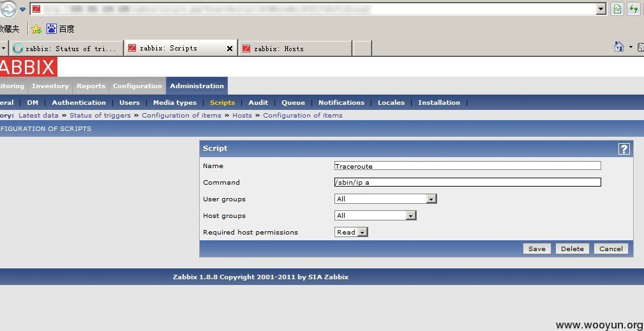Click the Name field containing Traceroute
644x331 pixels.
(x=467, y=166)
